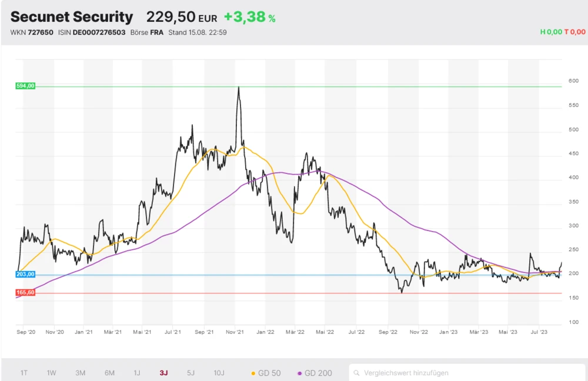Select the active 3J range
Image resolution: width=588 pixels, height=381 pixels.
[x=163, y=373]
